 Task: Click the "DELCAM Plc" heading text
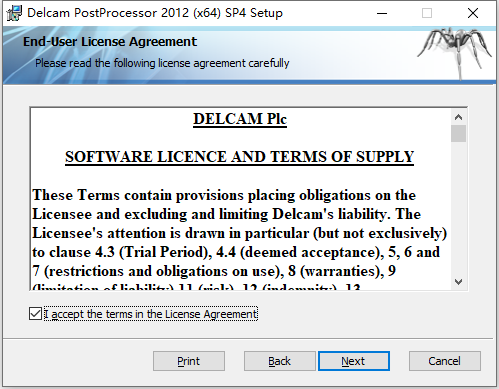tap(240, 119)
